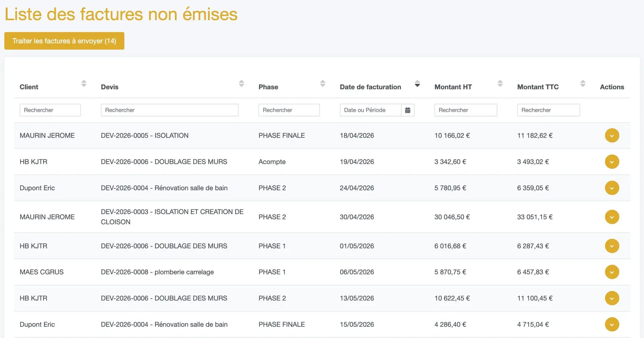Click amount '6 287,43 €'

coord(533,246)
